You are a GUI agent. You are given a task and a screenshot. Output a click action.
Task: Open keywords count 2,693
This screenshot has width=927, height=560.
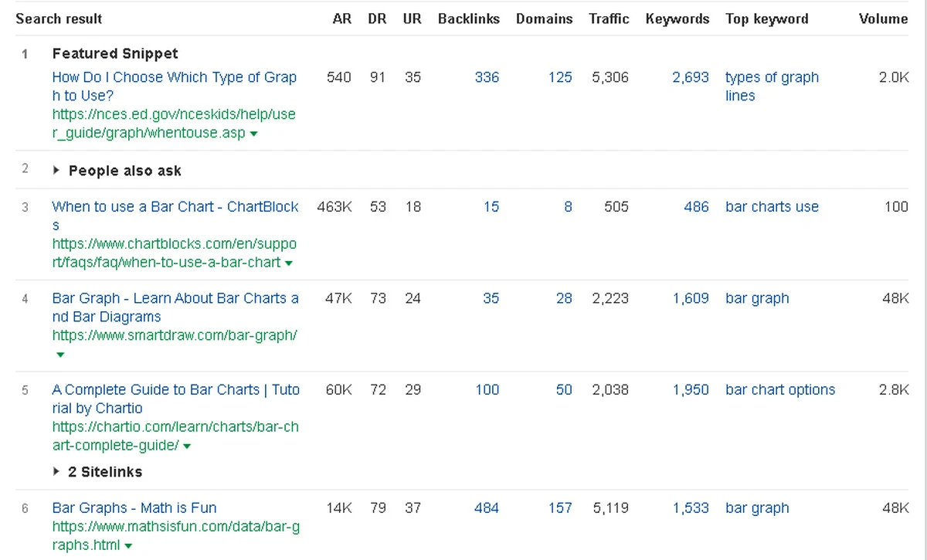click(x=691, y=77)
